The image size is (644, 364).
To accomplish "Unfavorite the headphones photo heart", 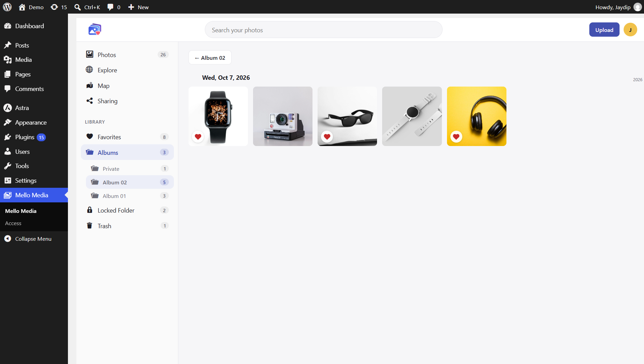I will (x=456, y=137).
